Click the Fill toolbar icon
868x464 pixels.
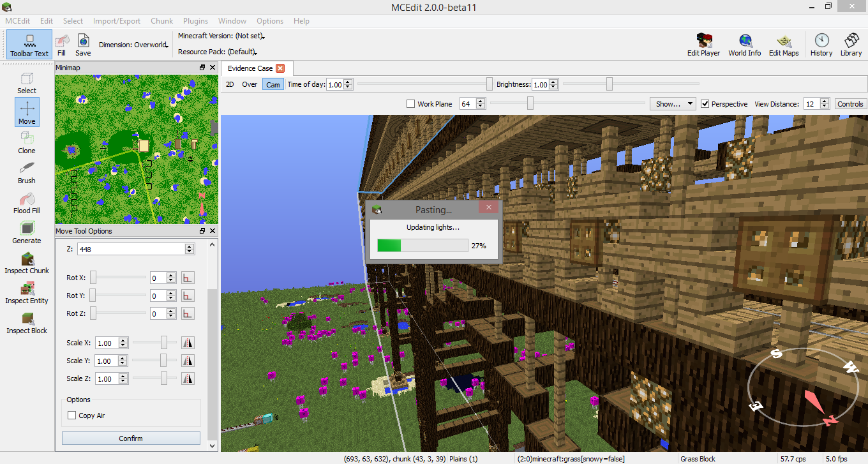click(61, 45)
